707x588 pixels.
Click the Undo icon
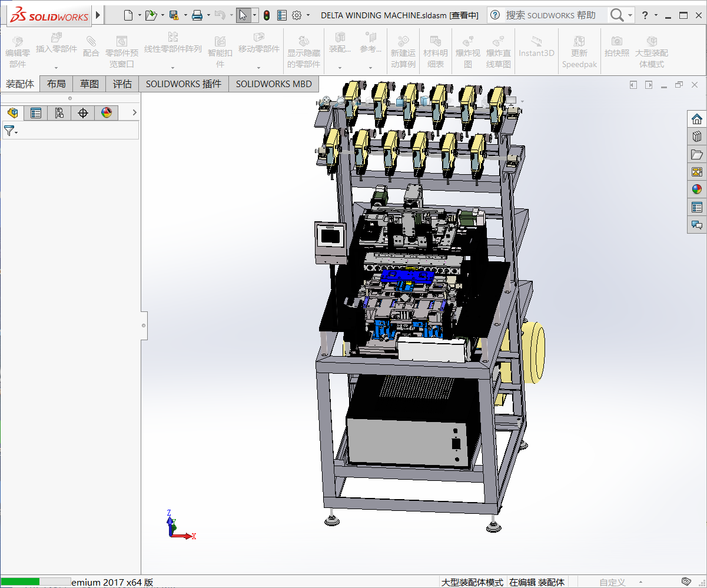click(x=220, y=15)
